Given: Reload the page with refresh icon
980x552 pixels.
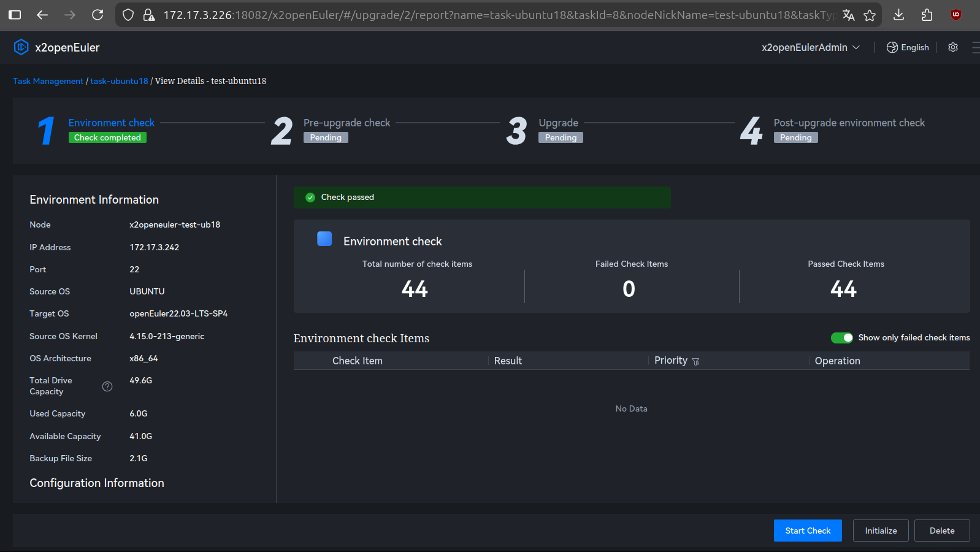Looking at the screenshot, I should click(x=98, y=15).
